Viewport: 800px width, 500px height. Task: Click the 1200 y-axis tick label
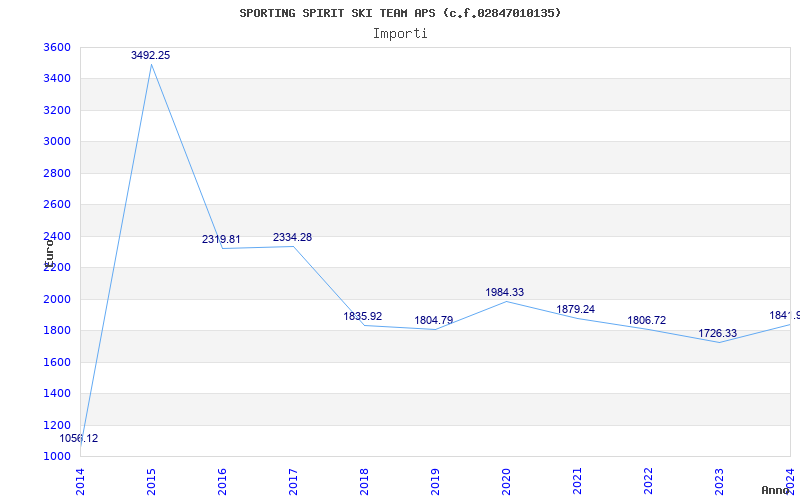57,425
